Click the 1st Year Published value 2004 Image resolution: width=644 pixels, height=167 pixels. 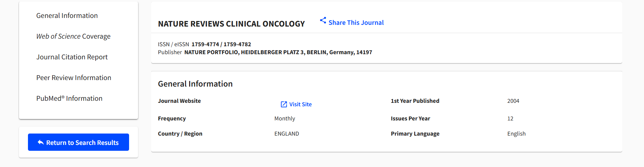513,101
